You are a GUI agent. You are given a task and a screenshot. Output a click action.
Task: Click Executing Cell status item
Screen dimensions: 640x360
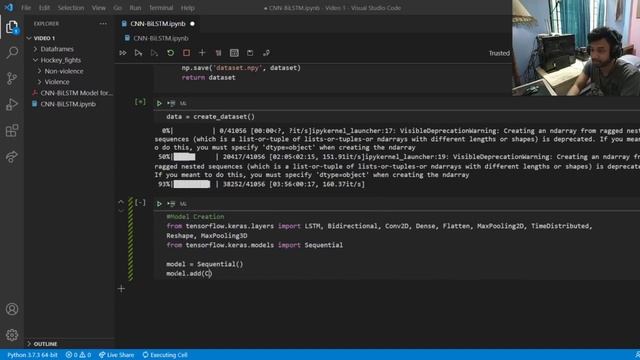(165, 355)
